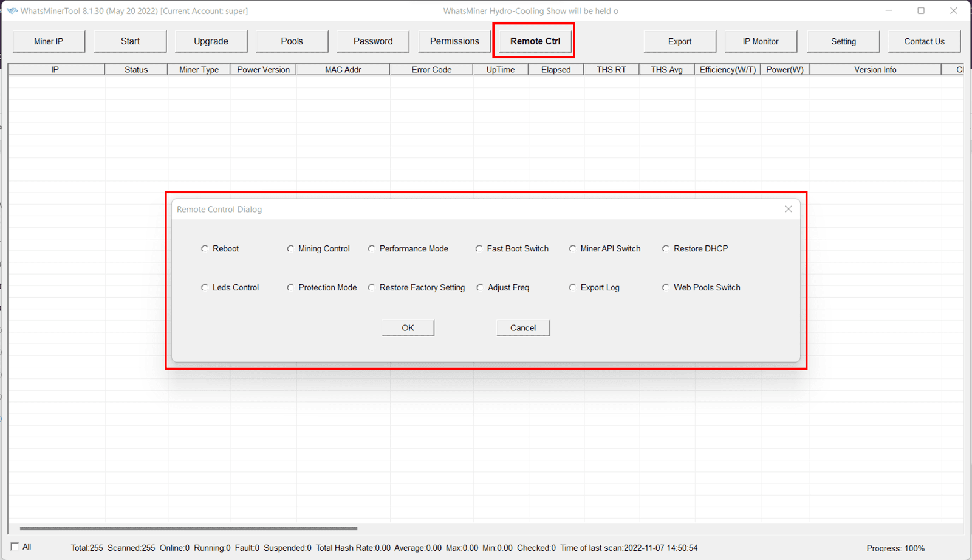Click the Remote Ctrl button
This screenshot has width=972, height=560.
pyautogui.click(x=535, y=41)
